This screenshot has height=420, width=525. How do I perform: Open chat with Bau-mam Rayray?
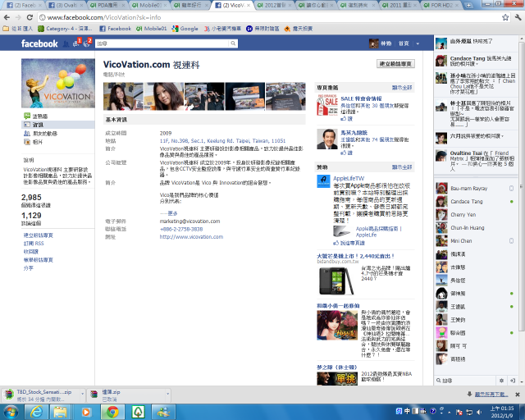(x=474, y=188)
